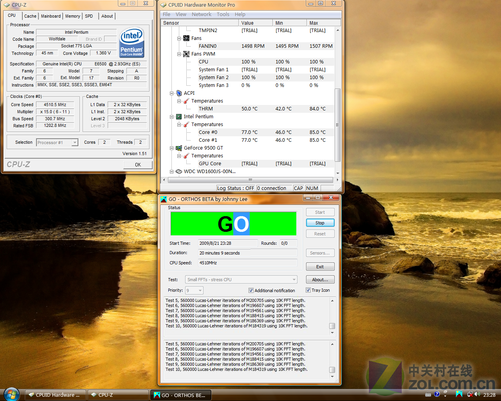Click the ORTHOS tray icon in system tray
Screen dimensions: 501x401
[459, 394]
